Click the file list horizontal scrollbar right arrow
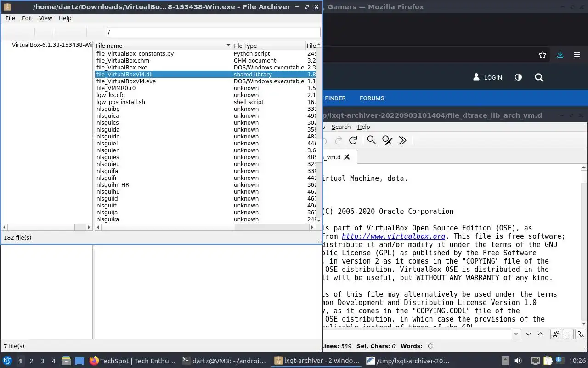588x368 pixels. [313, 227]
